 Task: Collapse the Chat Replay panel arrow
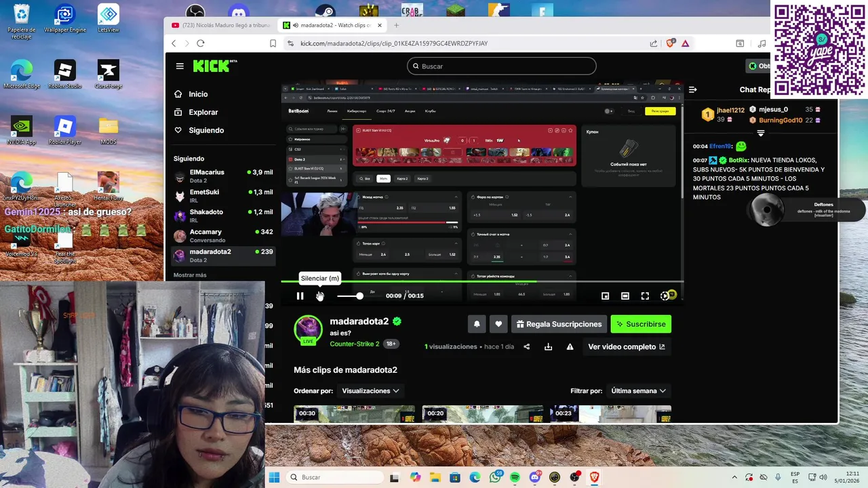(x=692, y=89)
